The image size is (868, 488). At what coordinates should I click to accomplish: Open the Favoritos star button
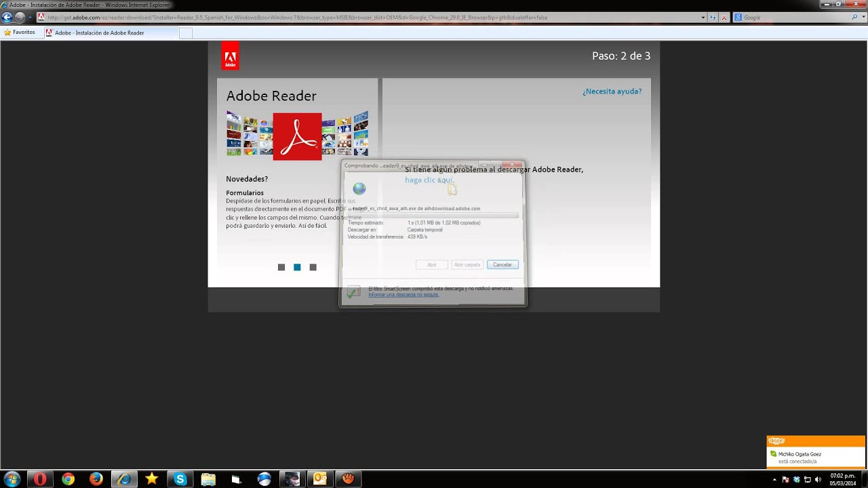[x=20, y=33]
